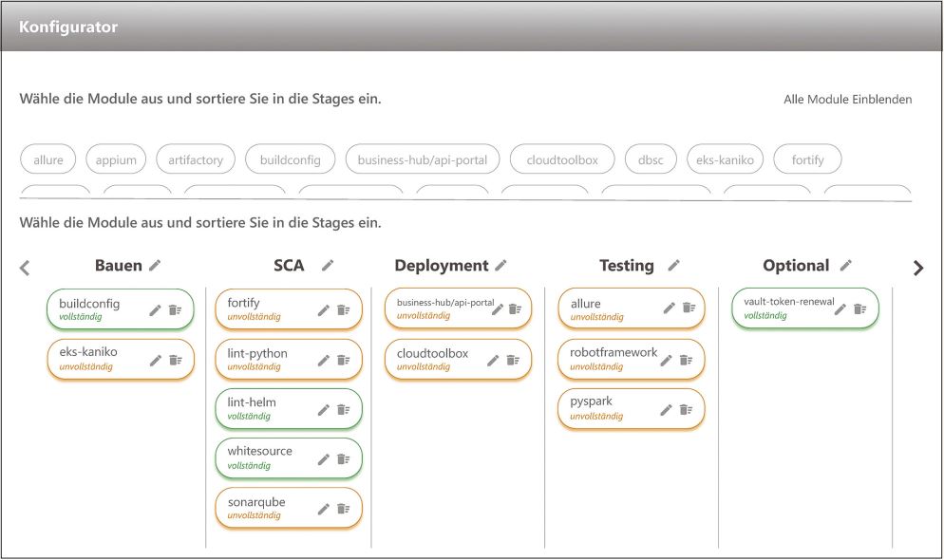Delete the sonarqube module card
The width and height of the screenshot is (944, 560).
(344, 509)
